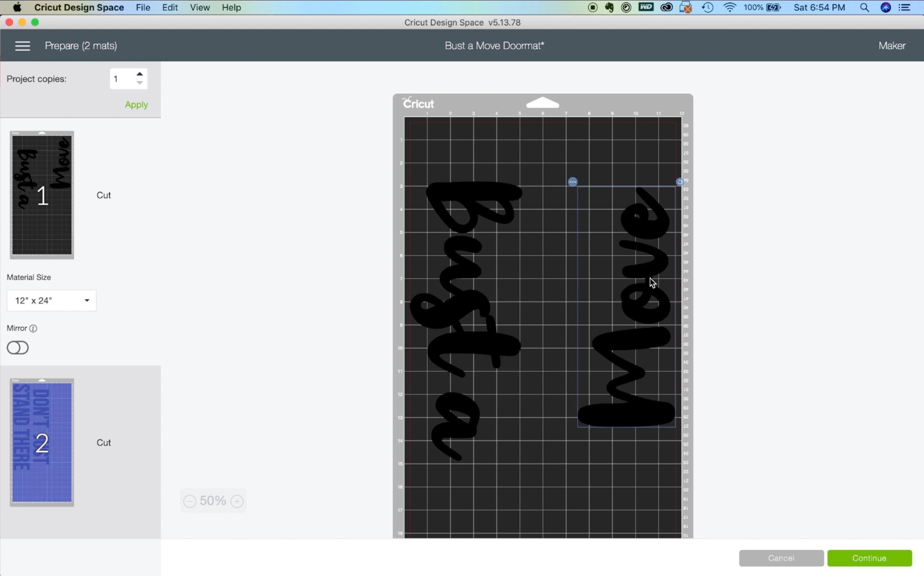Open the hamburger menu in the header

click(22, 46)
